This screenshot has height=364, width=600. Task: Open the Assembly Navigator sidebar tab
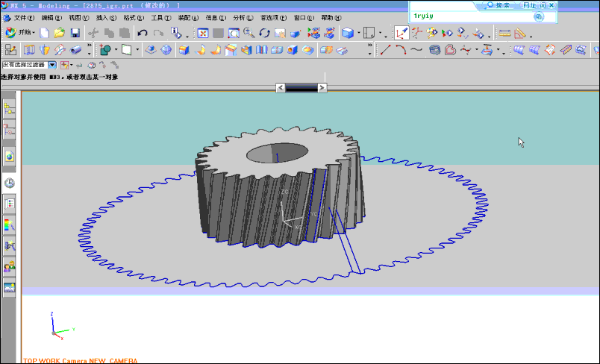pos(9,110)
